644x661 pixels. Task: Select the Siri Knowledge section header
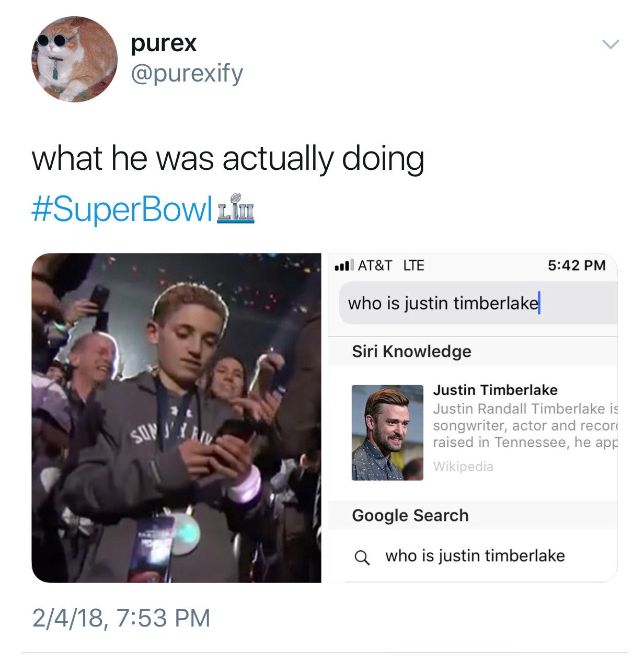point(411,351)
